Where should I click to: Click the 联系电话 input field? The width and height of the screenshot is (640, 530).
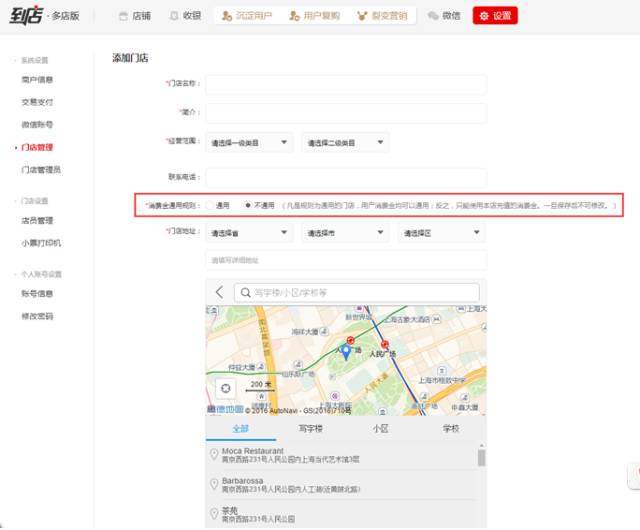pyautogui.click(x=346, y=178)
